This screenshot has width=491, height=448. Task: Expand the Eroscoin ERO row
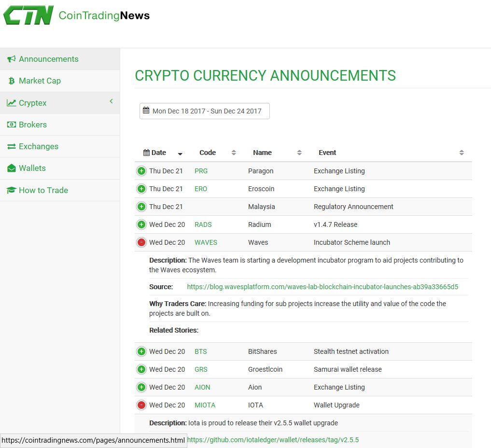pos(141,189)
